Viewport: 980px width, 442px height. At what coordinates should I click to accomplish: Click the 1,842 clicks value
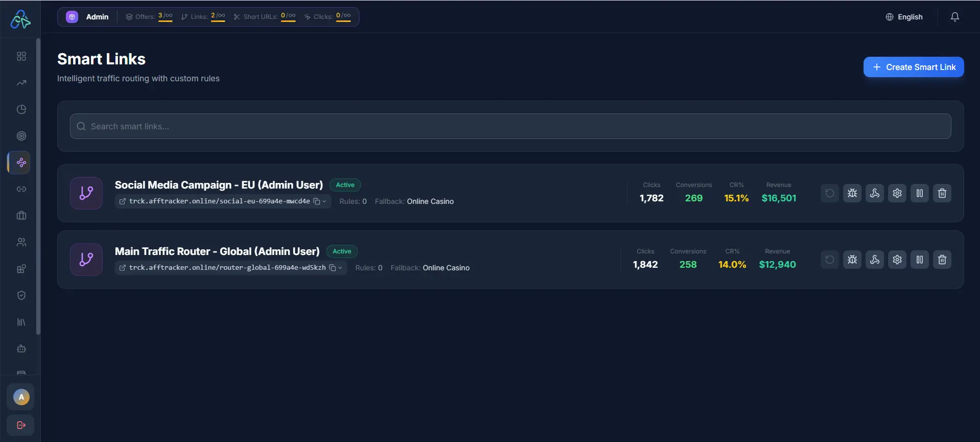[x=646, y=265]
